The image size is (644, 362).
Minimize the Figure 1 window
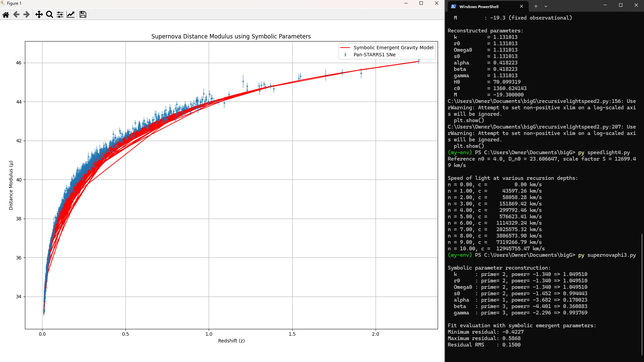(406, 3)
